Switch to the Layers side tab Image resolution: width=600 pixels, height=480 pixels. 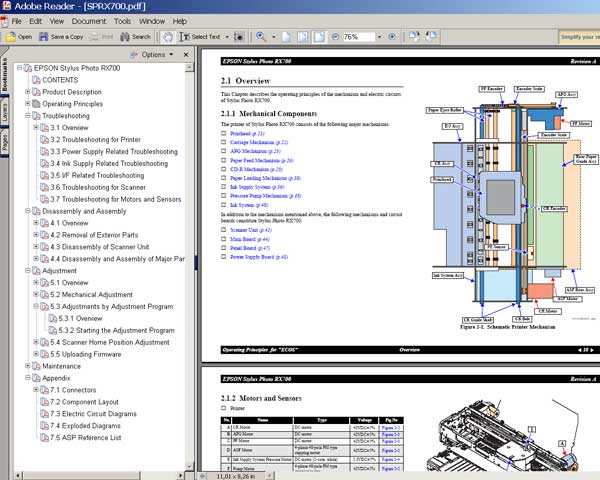click(x=5, y=113)
